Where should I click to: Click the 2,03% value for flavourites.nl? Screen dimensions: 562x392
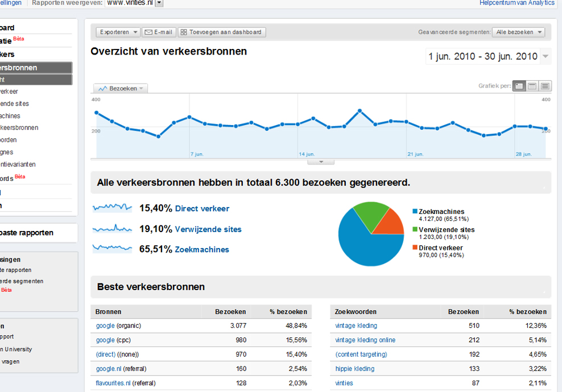[x=298, y=383]
